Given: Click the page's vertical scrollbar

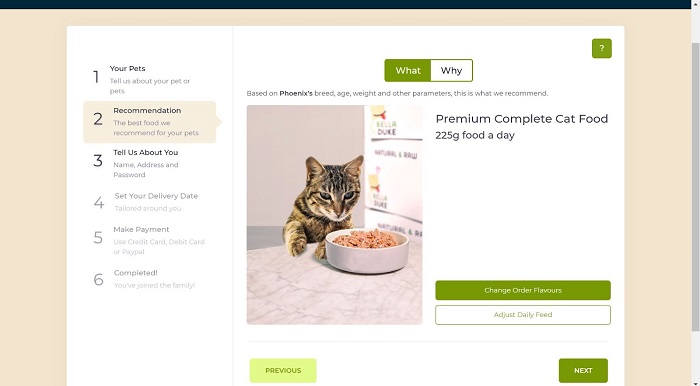Looking at the screenshot, I should [696, 187].
